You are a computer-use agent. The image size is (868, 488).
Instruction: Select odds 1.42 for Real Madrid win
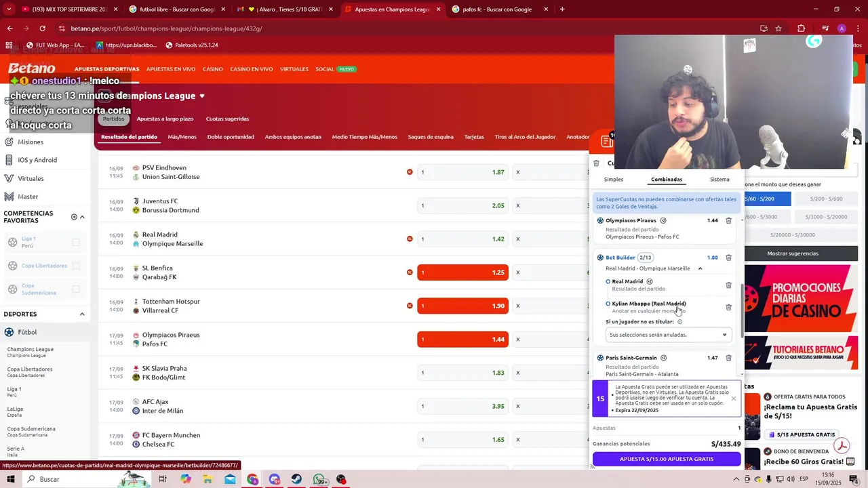click(462, 239)
